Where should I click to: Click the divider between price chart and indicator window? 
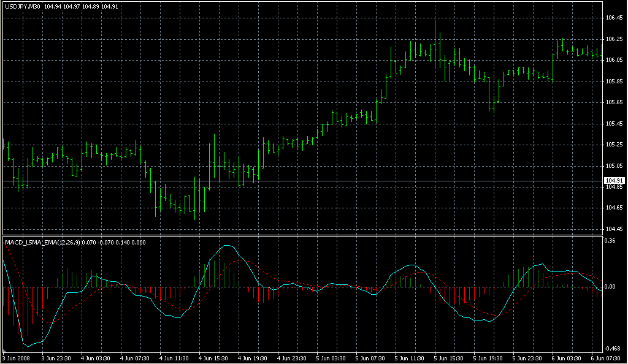[301, 235]
